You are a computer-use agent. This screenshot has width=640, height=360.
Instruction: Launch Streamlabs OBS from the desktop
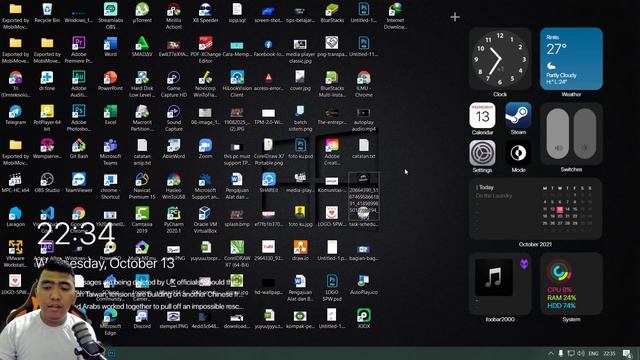(110, 16)
